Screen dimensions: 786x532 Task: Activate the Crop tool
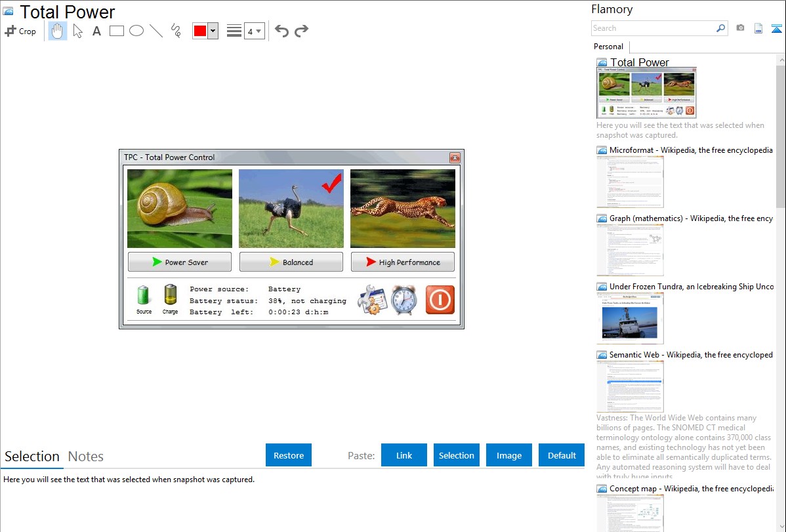coord(20,31)
